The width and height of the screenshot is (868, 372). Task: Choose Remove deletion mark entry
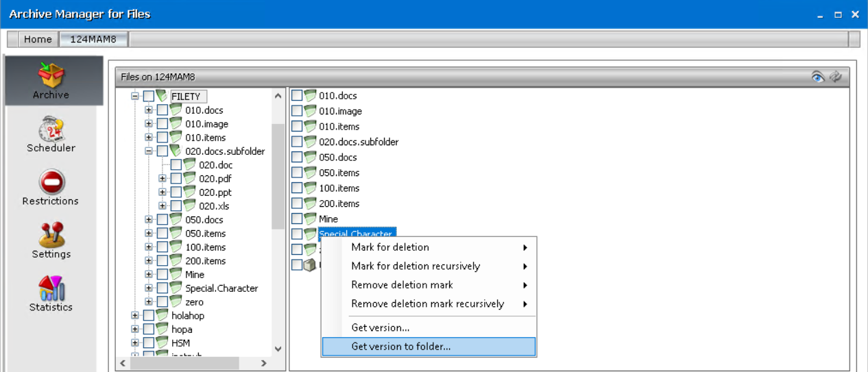click(x=429, y=285)
